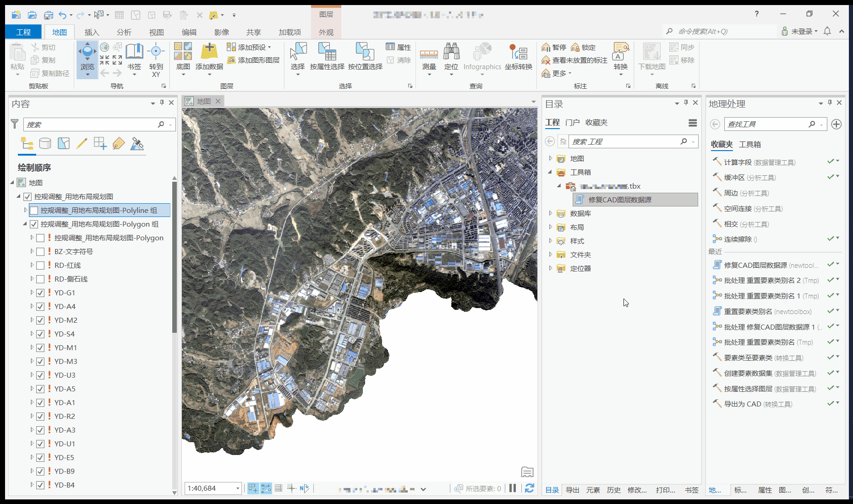Open the map scale dropdown
Viewport: 853px width, 504px height.
tap(238, 488)
